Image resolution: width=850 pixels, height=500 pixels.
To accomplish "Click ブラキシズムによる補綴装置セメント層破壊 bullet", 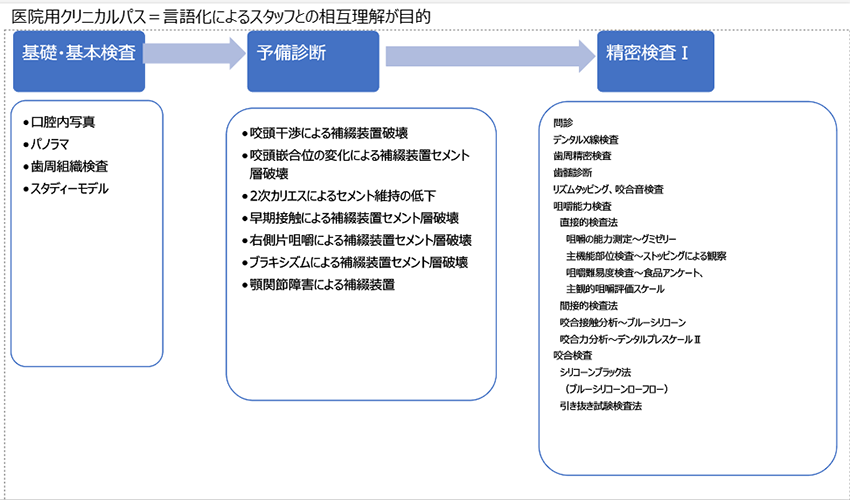I will coord(355,262).
